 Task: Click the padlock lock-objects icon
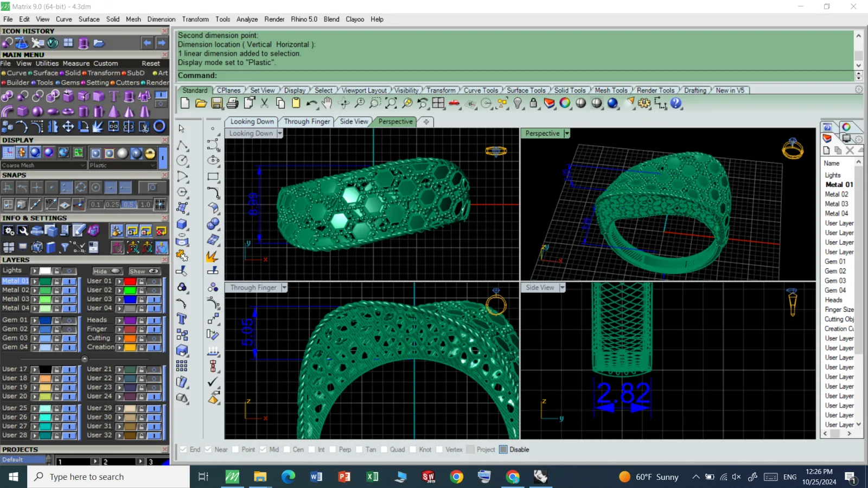pos(533,103)
